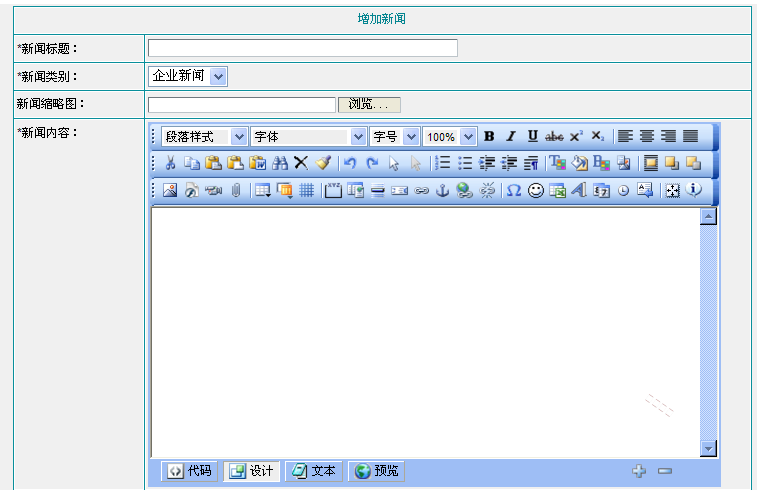This screenshot has width=757, height=490.
Task: Focus the 新闻缩略图 file path field
Action: coord(242,104)
